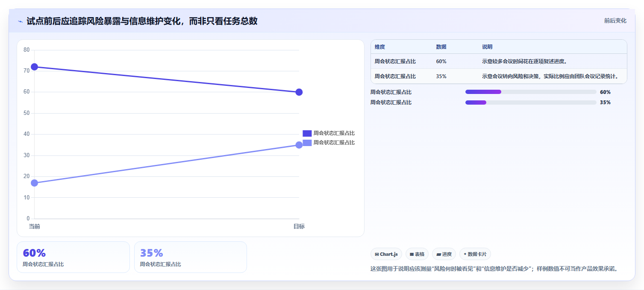Click the light line's data point at 当前
This screenshot has height=290, width=644.
pos(35,183)
